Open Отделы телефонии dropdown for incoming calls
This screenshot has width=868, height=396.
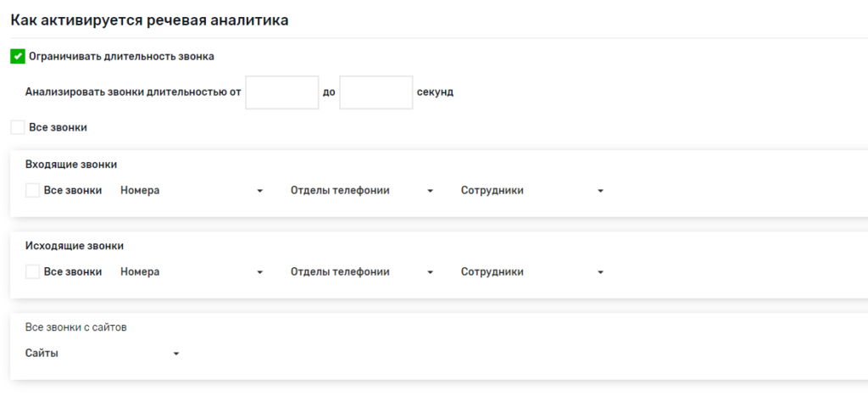[x=360, y=191]
